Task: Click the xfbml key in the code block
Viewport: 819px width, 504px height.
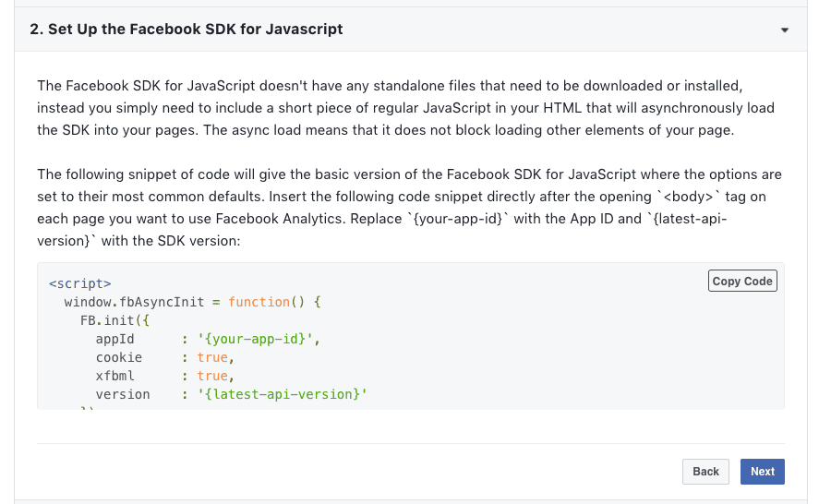Action: click(x=114, y=376)
